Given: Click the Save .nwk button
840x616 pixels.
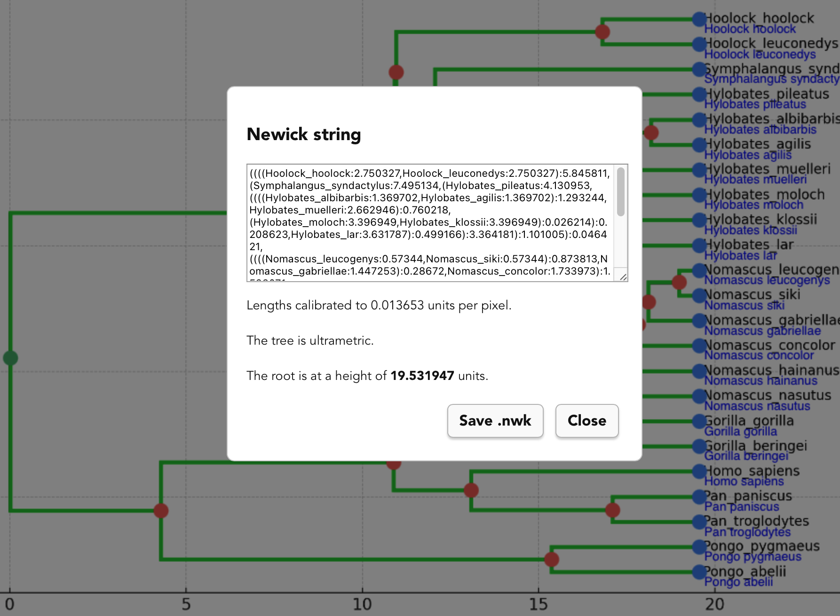Looking at the screenshot, I should [495, 420].
